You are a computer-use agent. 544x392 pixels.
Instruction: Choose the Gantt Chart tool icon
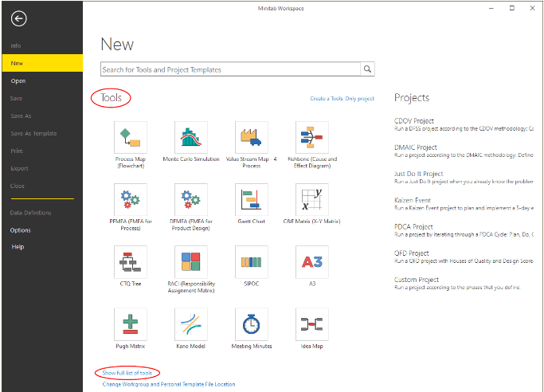(x=251, y=200)
